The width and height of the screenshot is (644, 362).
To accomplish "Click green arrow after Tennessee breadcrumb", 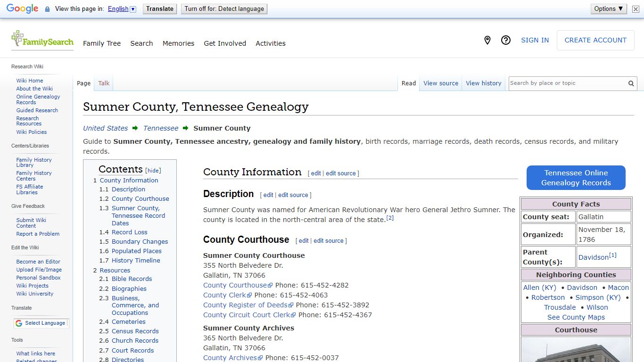I will (x=186, y=128).
